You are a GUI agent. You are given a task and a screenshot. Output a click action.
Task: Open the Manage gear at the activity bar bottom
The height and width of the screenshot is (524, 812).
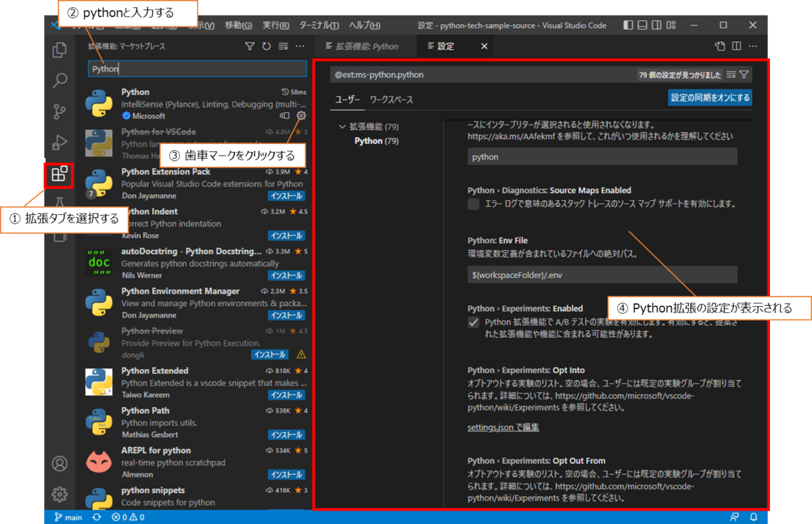[x=60, y=494]
